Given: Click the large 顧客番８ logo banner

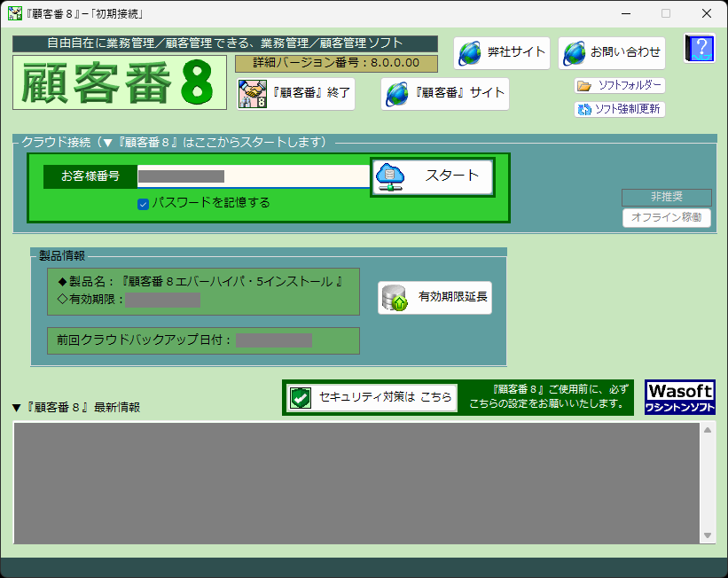Looking at the screenshot, I should tap(120, 82).
